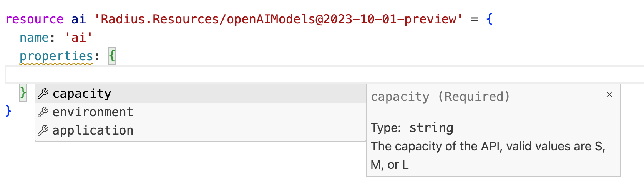Click the blue closing brace of resource
The image size is (644, 191).
(x=8, y=111)
